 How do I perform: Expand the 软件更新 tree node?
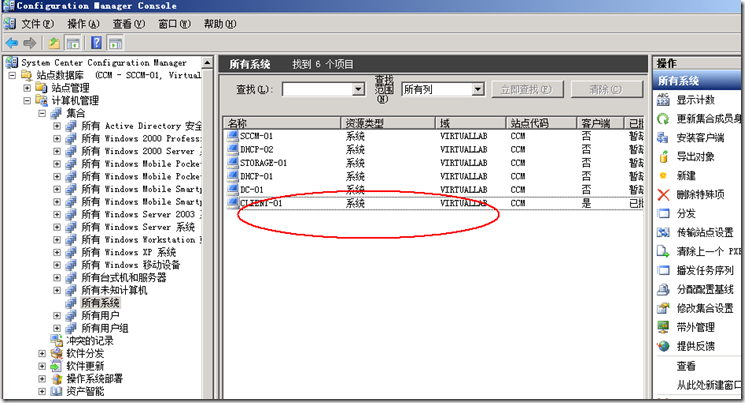click(42, 366)
